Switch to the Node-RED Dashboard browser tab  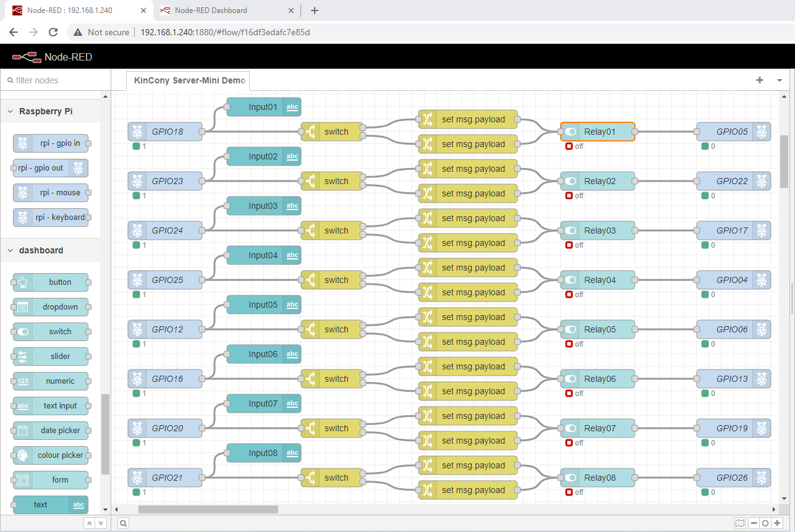[211, 11]
